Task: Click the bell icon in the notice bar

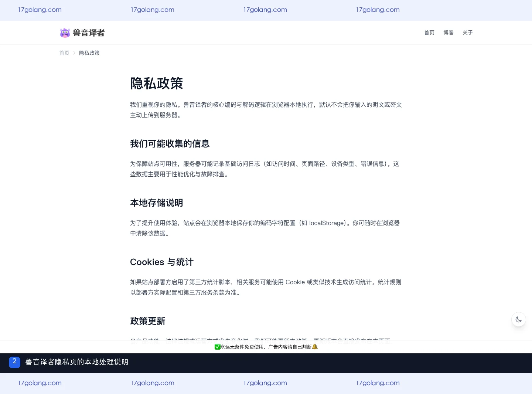Action: [315, 347]
